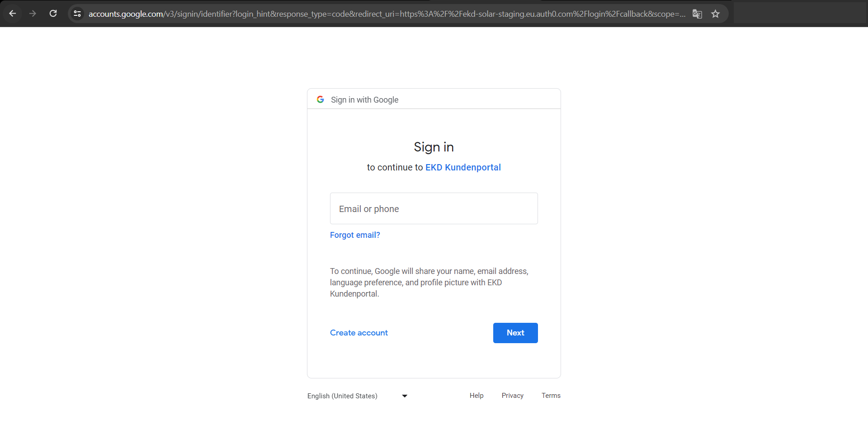Open the Privacy link in footer

[x=513, y=396]
